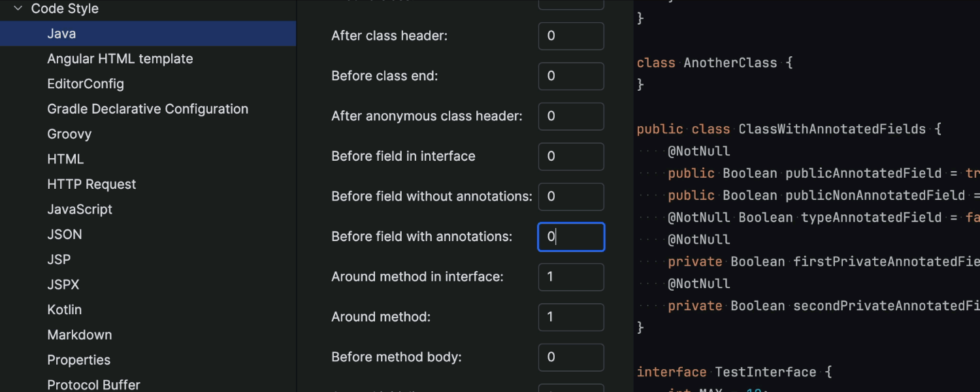980x392 pixels.
Task: Select HTTP Request code style settings
Action: (91, 184)
